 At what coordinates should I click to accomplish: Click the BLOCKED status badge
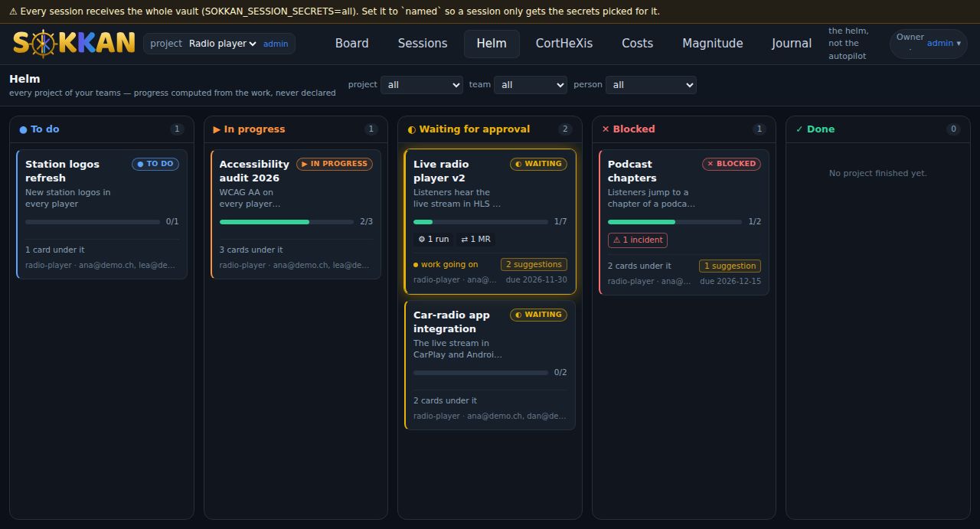click(x=732, y=164)
